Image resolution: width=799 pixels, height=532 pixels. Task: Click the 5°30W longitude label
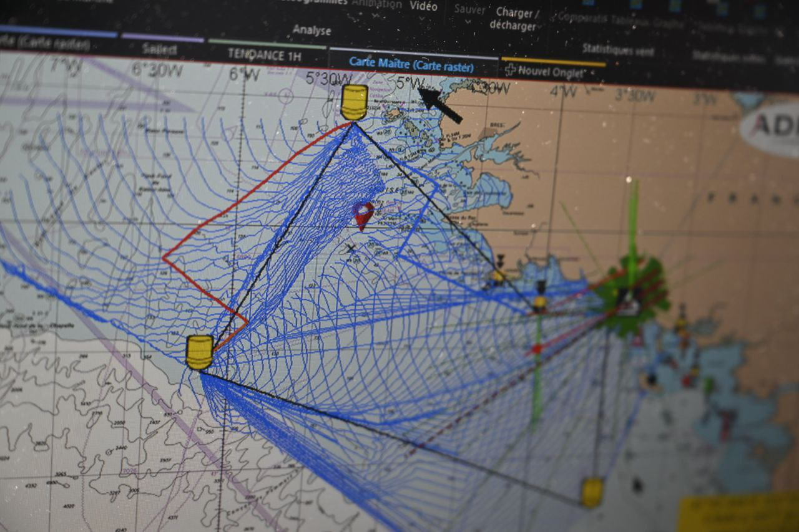329,79
